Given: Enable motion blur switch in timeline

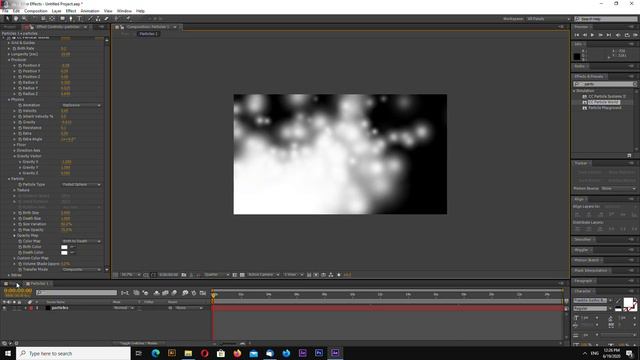Looking at the screenshot, I should 174,293.
